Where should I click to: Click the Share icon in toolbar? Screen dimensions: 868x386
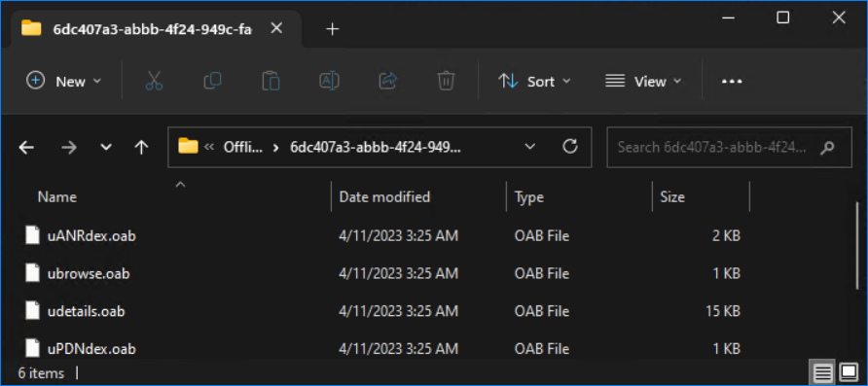click(388, 82)
